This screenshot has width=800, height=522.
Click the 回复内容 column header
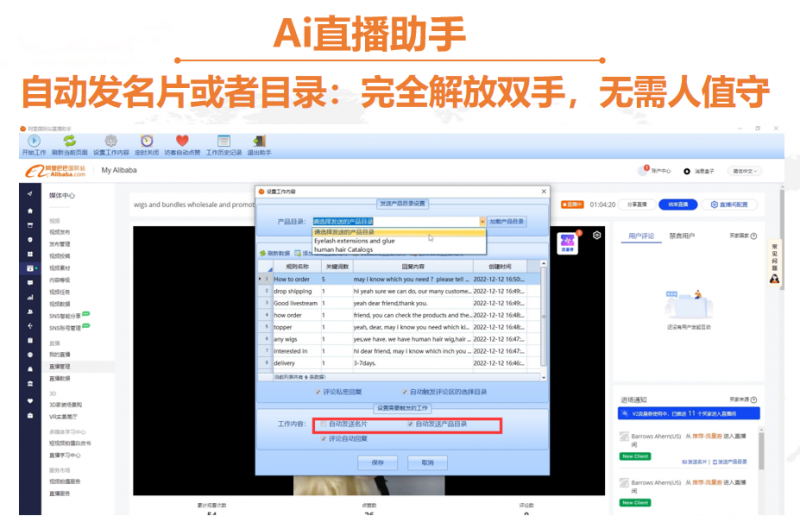413,266
